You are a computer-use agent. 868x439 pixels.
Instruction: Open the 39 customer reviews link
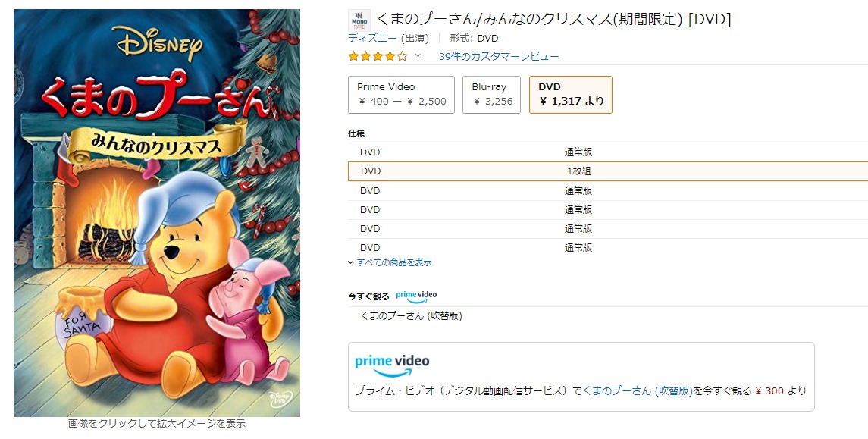point(498,56)
